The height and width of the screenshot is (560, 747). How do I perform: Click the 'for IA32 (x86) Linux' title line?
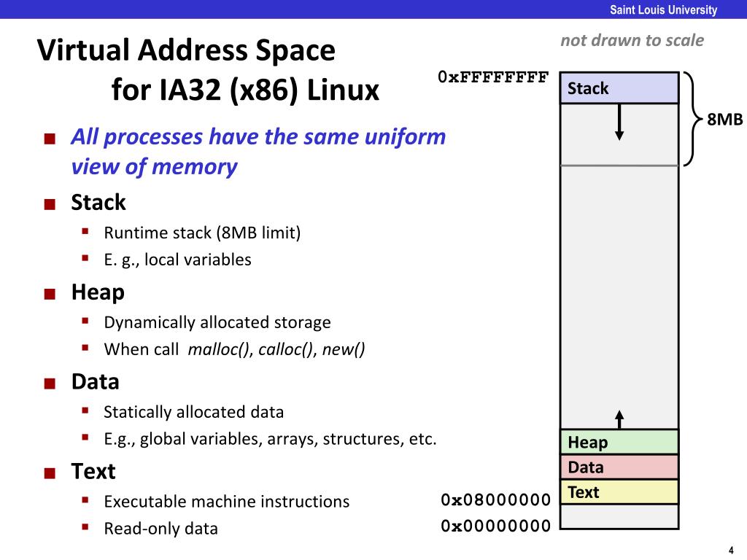coord(245,90)
